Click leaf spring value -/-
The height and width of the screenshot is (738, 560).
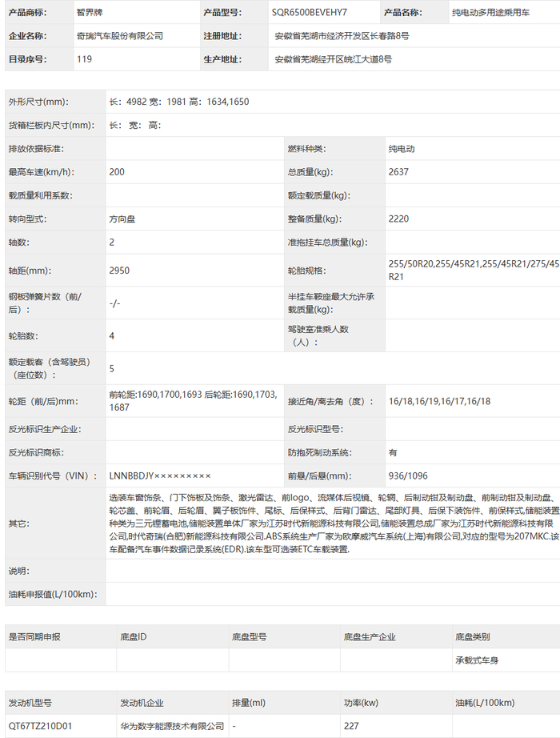tap(115, 303)
